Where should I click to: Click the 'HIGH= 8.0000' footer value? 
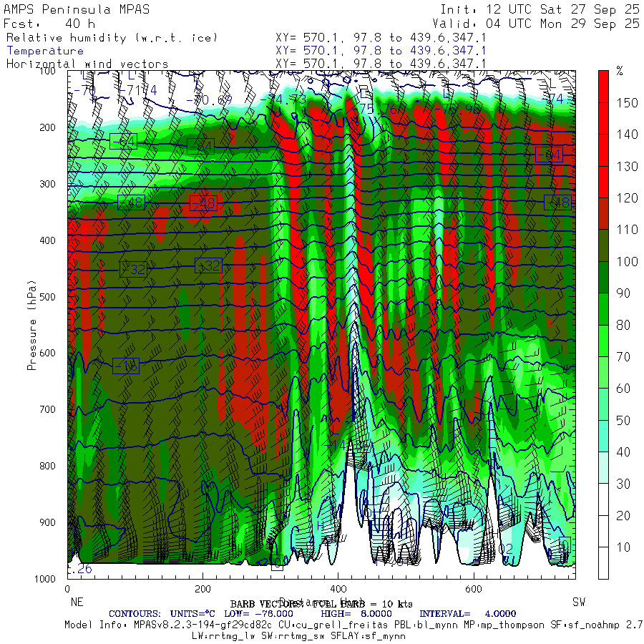coord(356,614)
